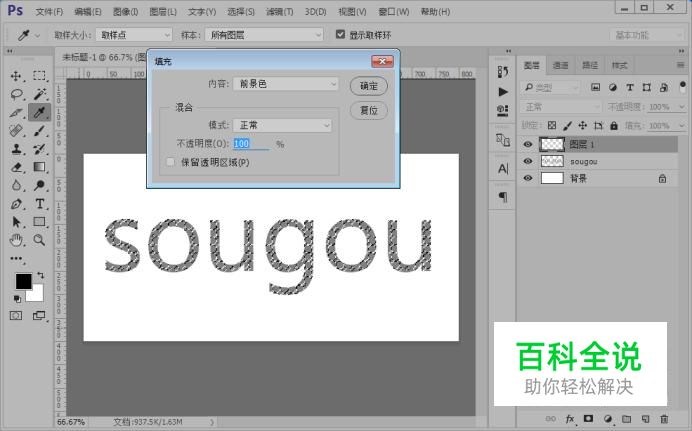Viewport: 692px width, 431px height.
Task: Lock layer position
Action: 583,126
